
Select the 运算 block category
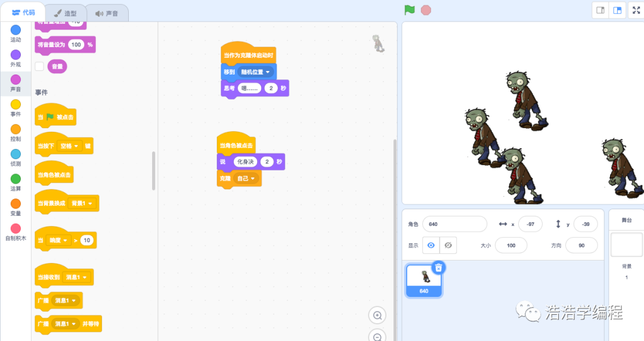coord(16,183)
